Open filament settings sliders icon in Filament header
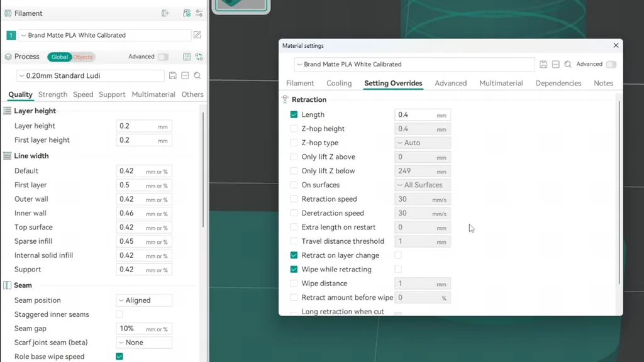The height and width of the screenshot is (362, 644). [199, 13]
